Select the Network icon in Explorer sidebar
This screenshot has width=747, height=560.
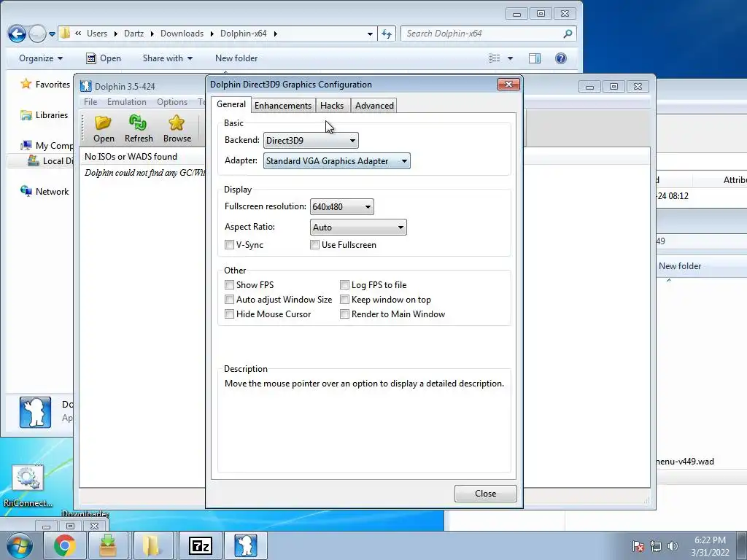point(26,191)
